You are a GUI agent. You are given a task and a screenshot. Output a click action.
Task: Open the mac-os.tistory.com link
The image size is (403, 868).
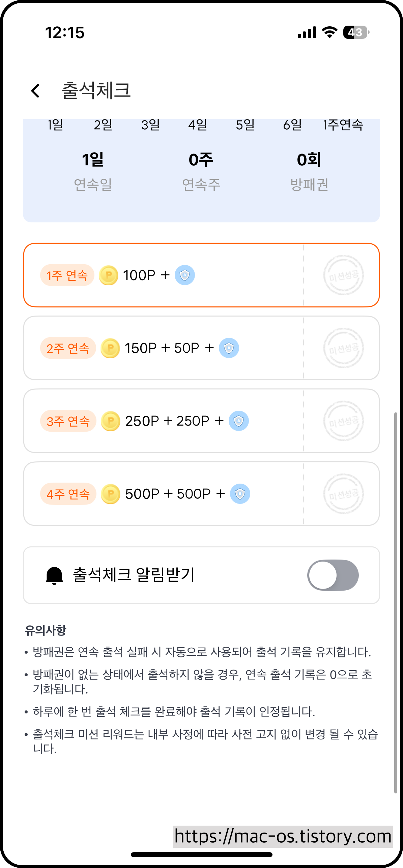283,837
